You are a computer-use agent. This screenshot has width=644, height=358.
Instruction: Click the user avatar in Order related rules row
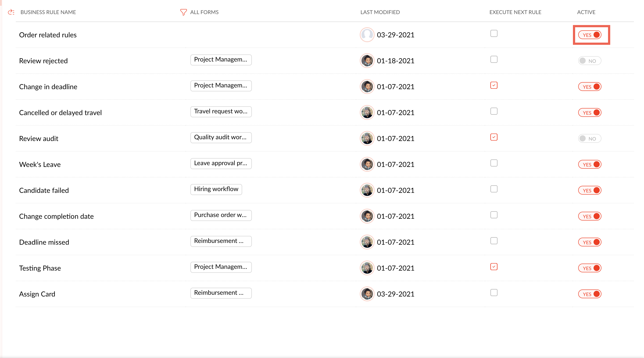point(367,35)
